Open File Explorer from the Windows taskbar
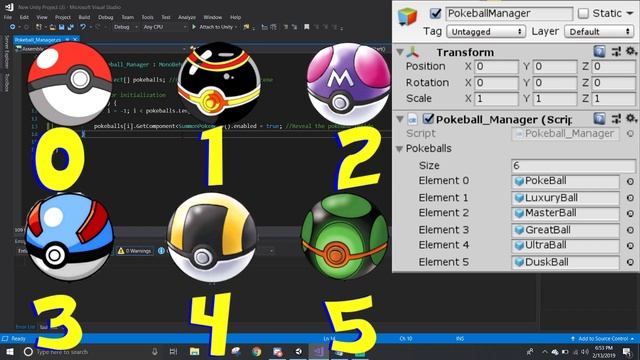 tap(194, 351)
